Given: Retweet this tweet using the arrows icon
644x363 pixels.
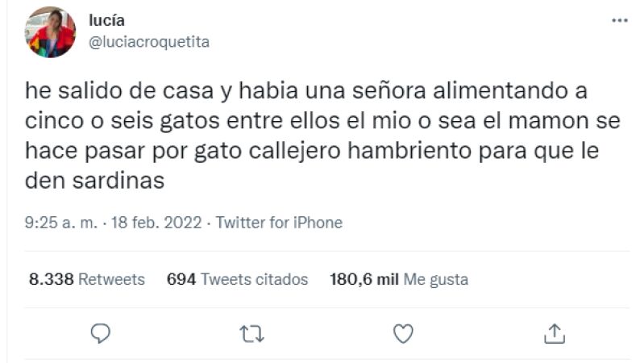Looking at the screenshot, I should (x=251, y=334).
